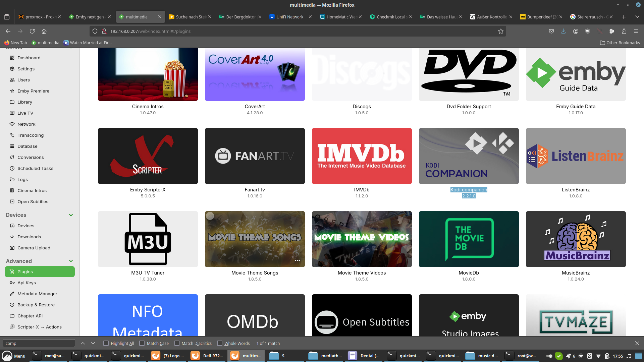Collapse the Advanced section in sidebar
Viewport: 644px width, 362px height.
point(71,261)
